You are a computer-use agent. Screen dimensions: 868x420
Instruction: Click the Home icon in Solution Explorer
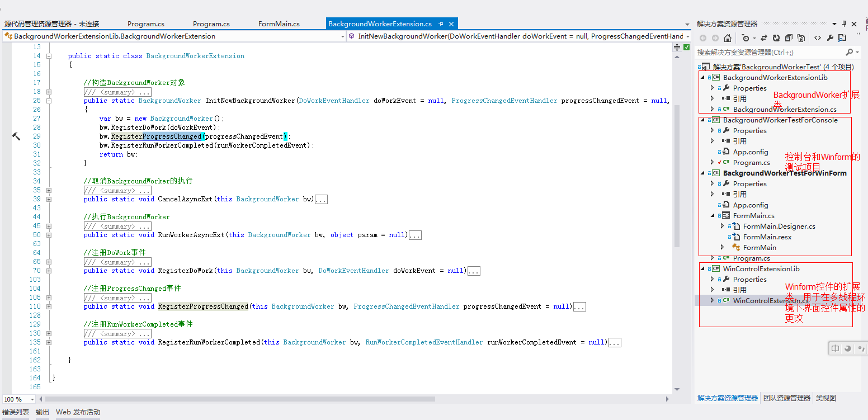coord(728,38)
